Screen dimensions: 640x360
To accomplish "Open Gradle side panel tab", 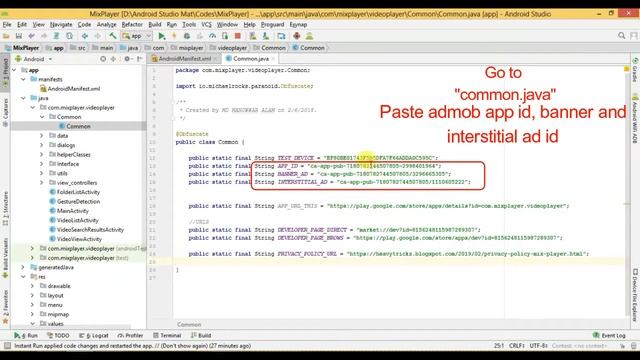I will (635, 70).
